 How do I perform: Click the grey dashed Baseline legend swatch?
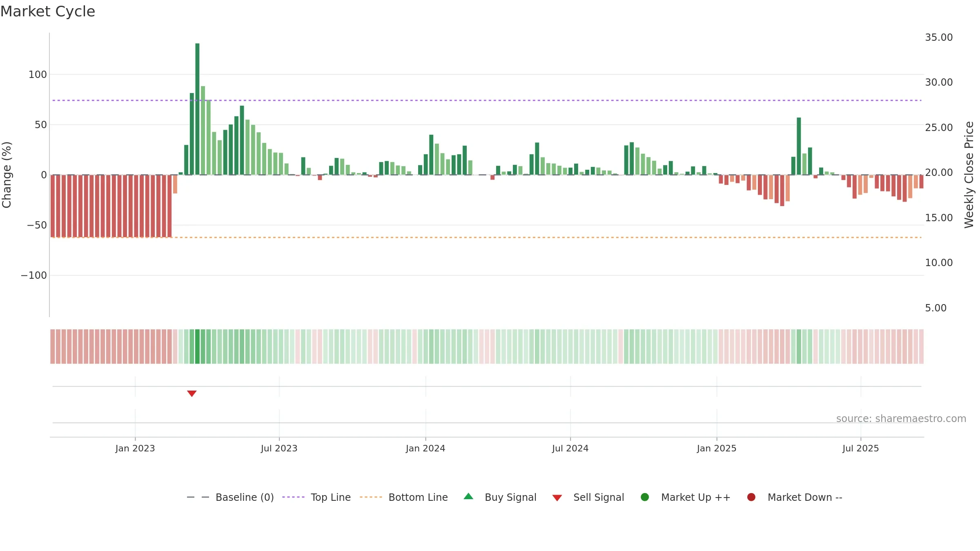click(x=198, y=497)
